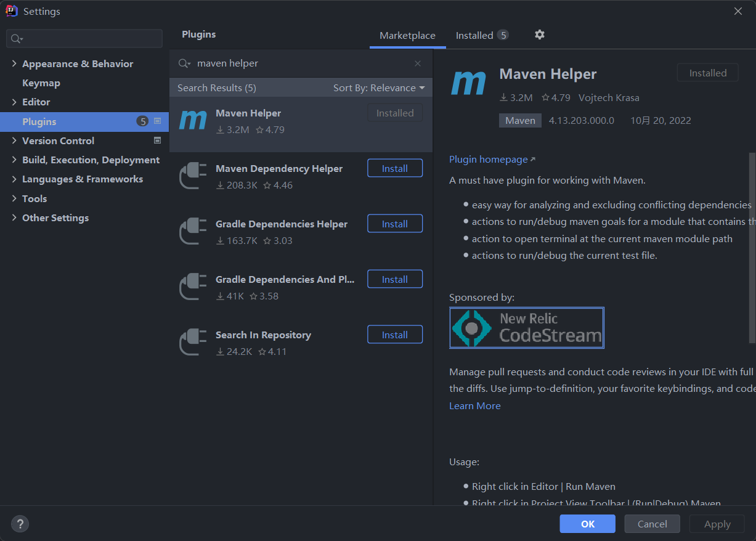Click the plugins settings gear icon
The width and height of the screenshot is (756, 541).
coord(540,35)
